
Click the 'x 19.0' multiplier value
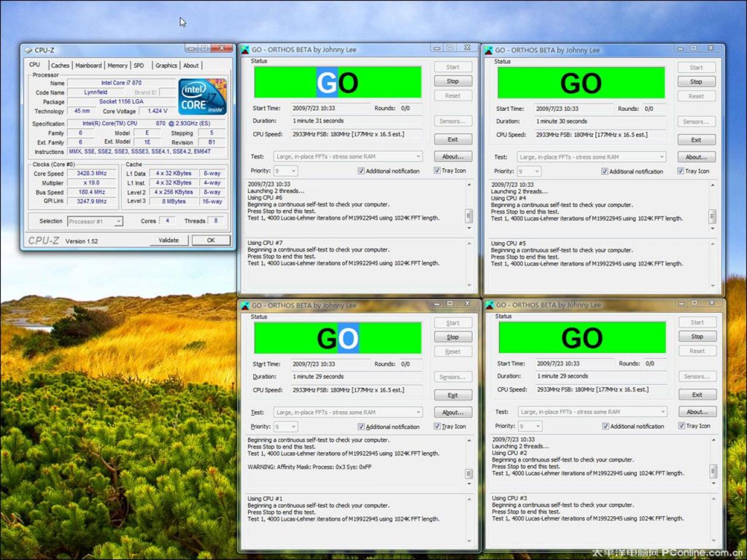coord(92,183)
